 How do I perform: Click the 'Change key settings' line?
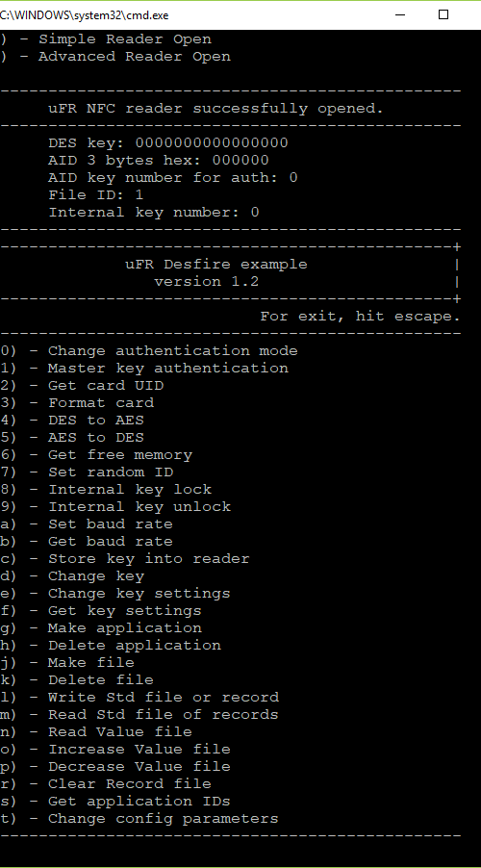[115, 594]
